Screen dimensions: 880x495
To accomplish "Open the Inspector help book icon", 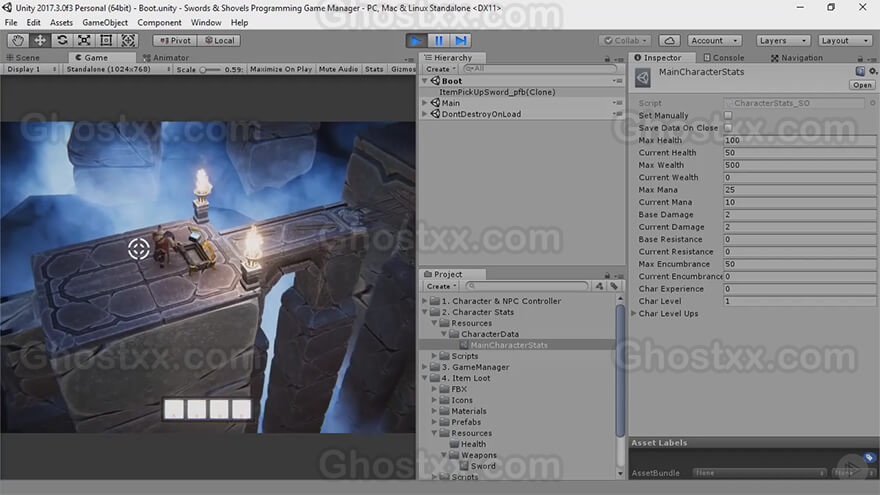I will pos(860,71).
